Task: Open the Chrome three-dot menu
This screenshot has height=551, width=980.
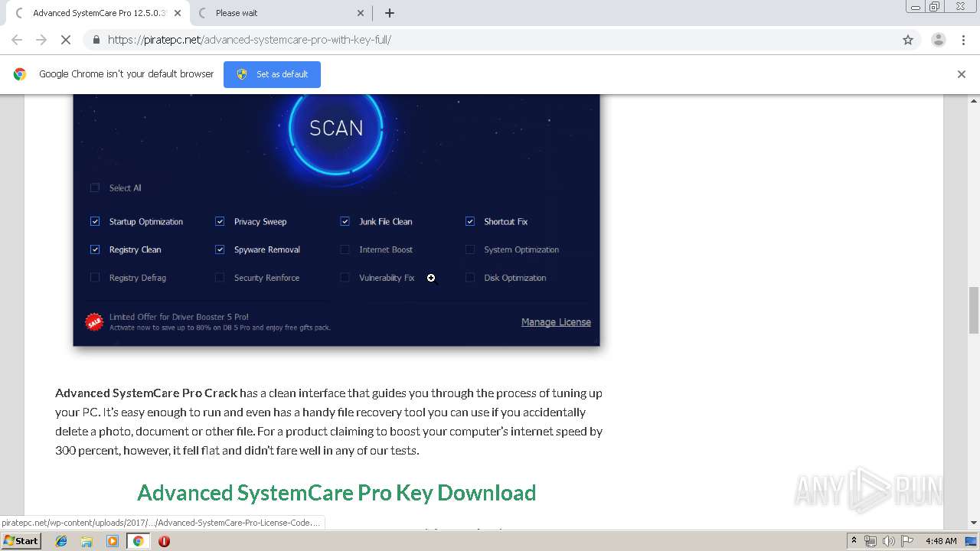Action: click(x=963, y=40)
